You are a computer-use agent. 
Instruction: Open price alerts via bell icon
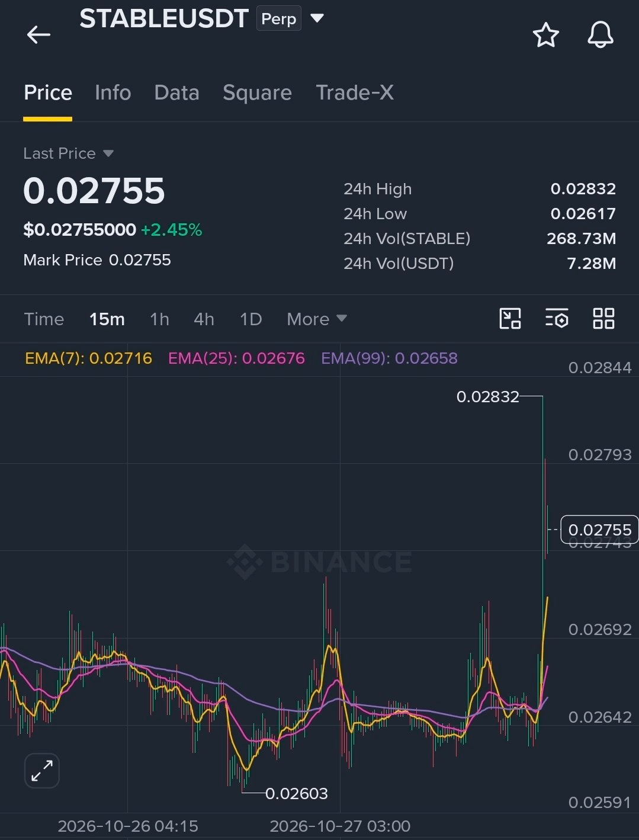(x=600, y=34)
